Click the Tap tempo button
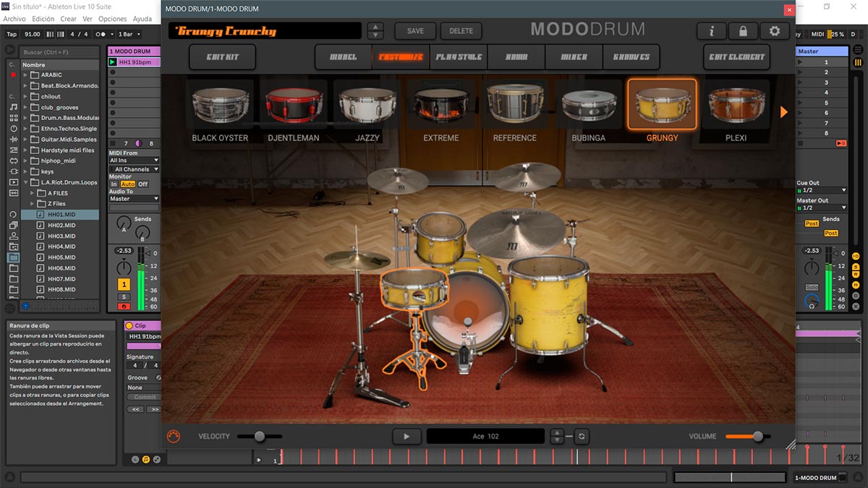 [12, 34]
